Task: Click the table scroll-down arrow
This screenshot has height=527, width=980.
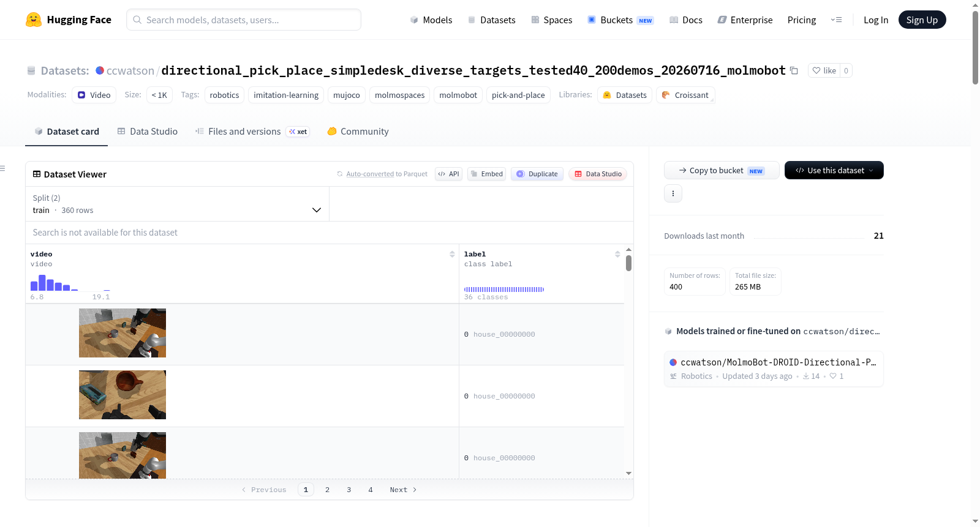Action: [628, 473]
